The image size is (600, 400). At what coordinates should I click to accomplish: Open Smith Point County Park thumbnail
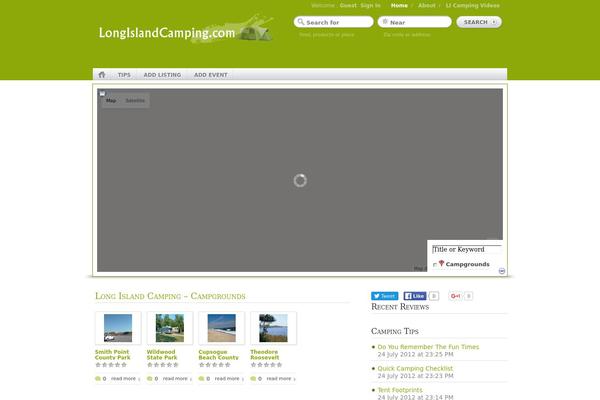[x=118, y=328]
